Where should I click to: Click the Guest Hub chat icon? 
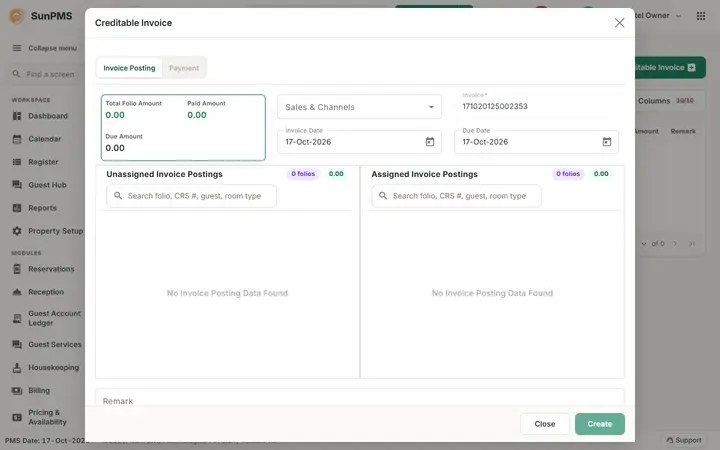tap(17, 185)
